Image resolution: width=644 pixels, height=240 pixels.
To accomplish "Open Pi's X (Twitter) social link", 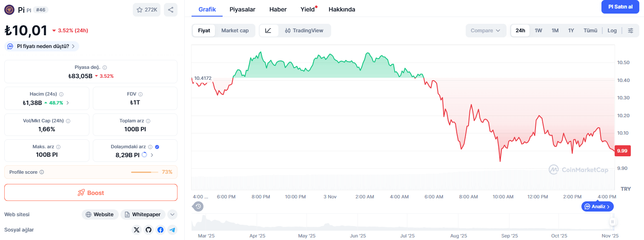I will 136,230.
